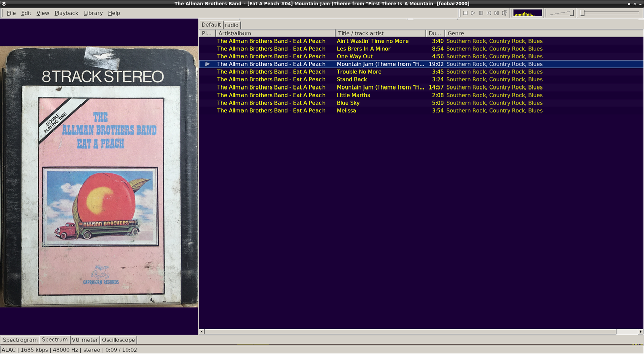The height and width of the screenshot is (354, 644).
Task: Click the Genre column header
Action: [x=544, y=33]
